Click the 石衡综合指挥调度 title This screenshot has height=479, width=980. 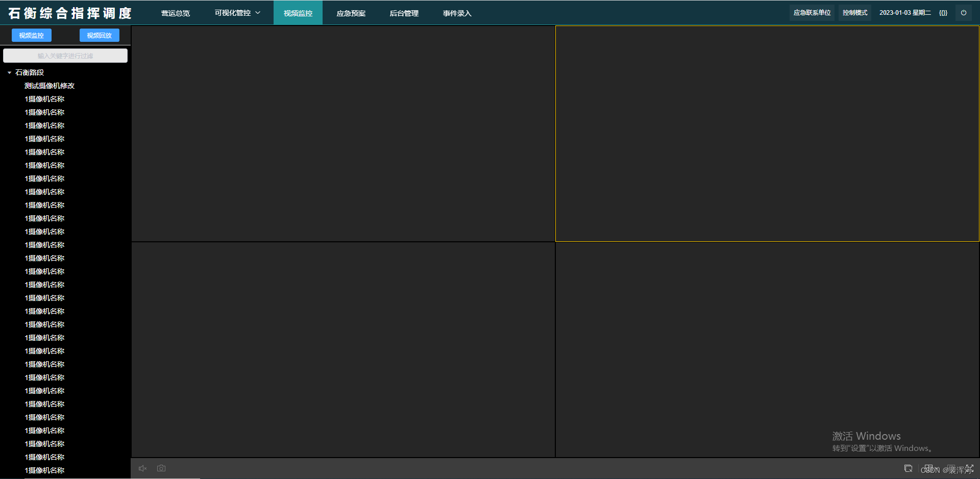click(70, 13)
